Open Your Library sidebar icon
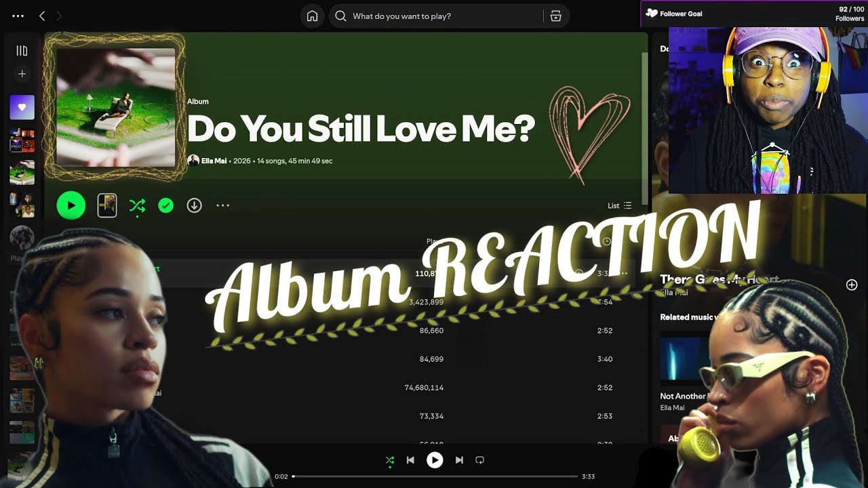 click(22, 51)
